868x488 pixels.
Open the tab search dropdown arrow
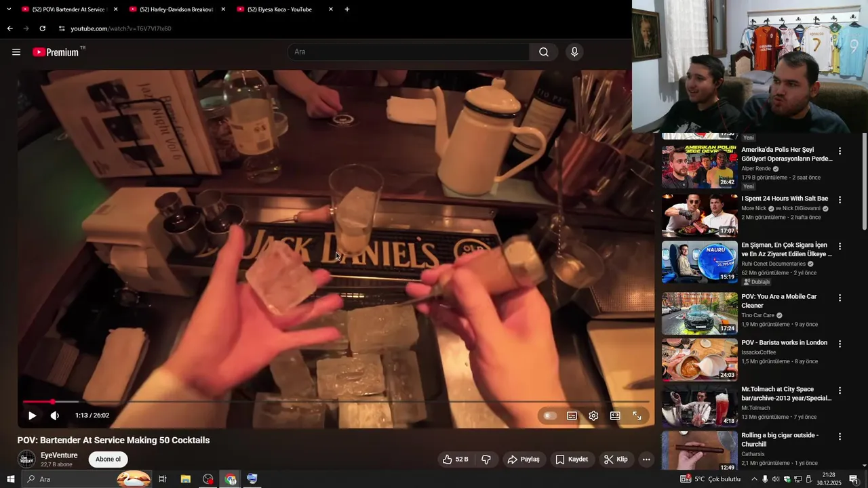pyautogui.click(x=9, y=9)
